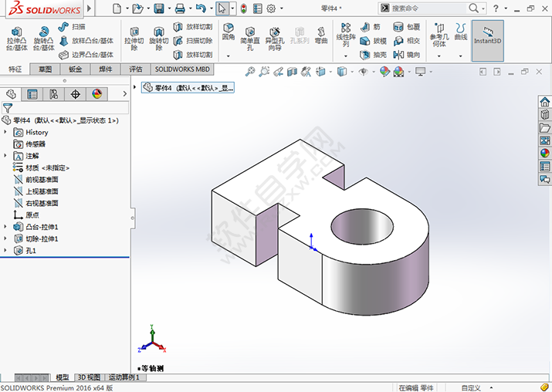Open Appearances task pane color ball

pos(544,153)
